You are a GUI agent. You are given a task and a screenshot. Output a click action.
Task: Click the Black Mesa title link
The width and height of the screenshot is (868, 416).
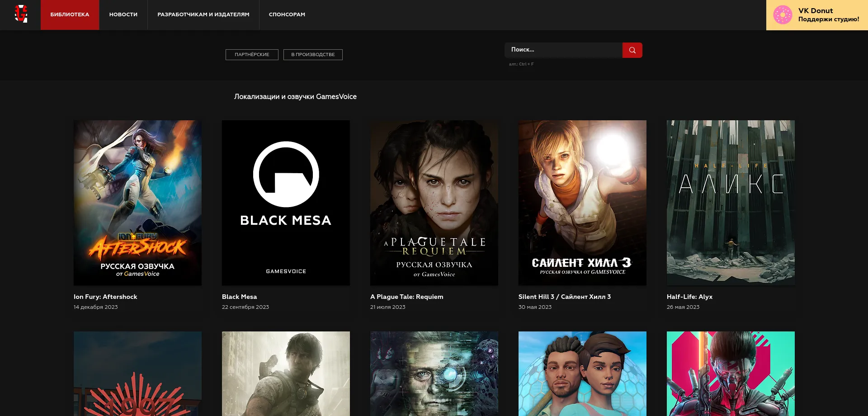point(239,297)
